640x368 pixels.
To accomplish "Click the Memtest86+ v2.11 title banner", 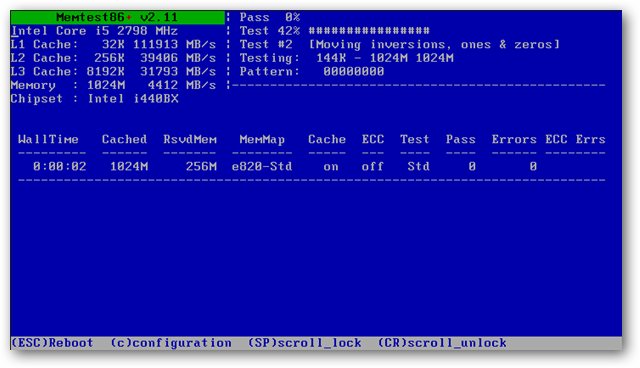I will [x=118, y=18].
